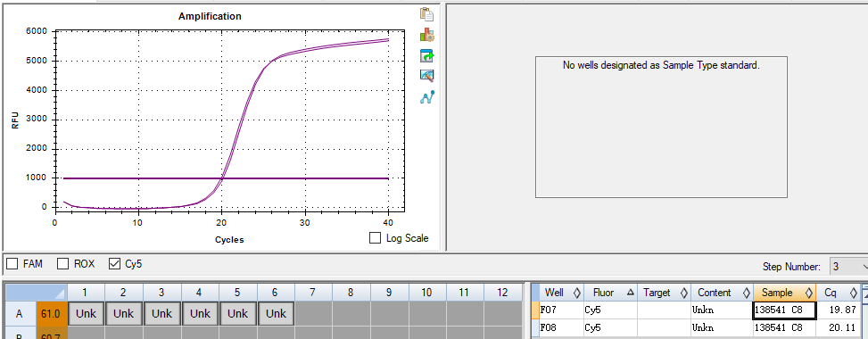Click plate column header 7
Image resolution: width=868 pixels, height=339 pixels.
[313, 292]
